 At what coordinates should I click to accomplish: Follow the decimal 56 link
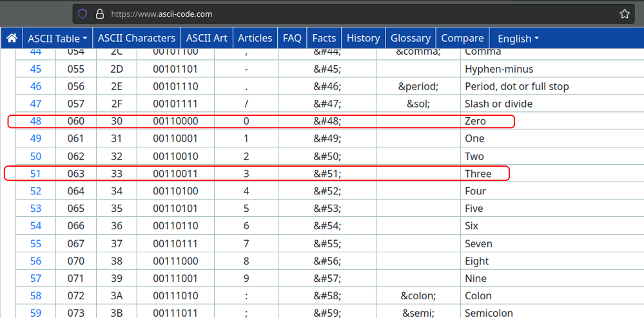[35, 261]
